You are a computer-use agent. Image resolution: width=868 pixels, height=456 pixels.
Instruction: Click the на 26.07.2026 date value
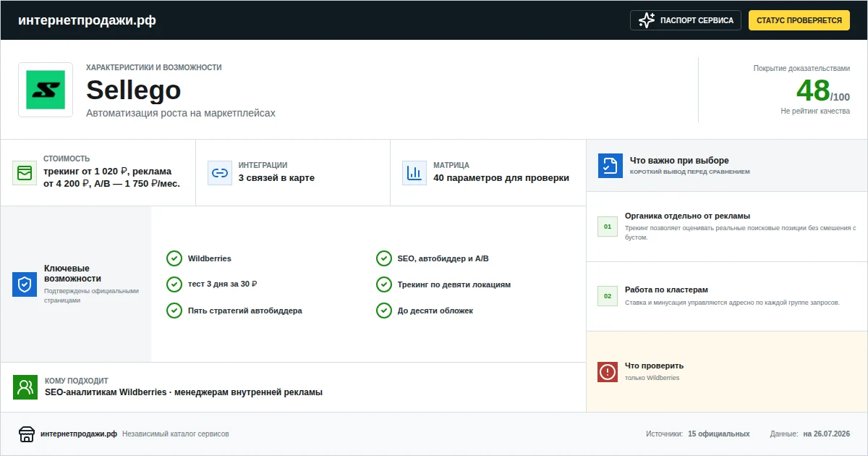(x=827, y=434)
